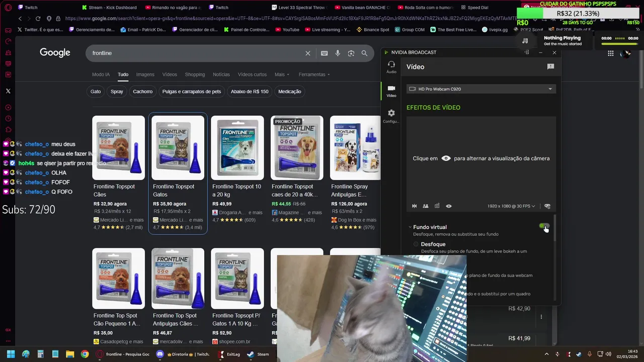Open the Notícias tab
Screen dimensions: 644x362
[x=221, y=74]
